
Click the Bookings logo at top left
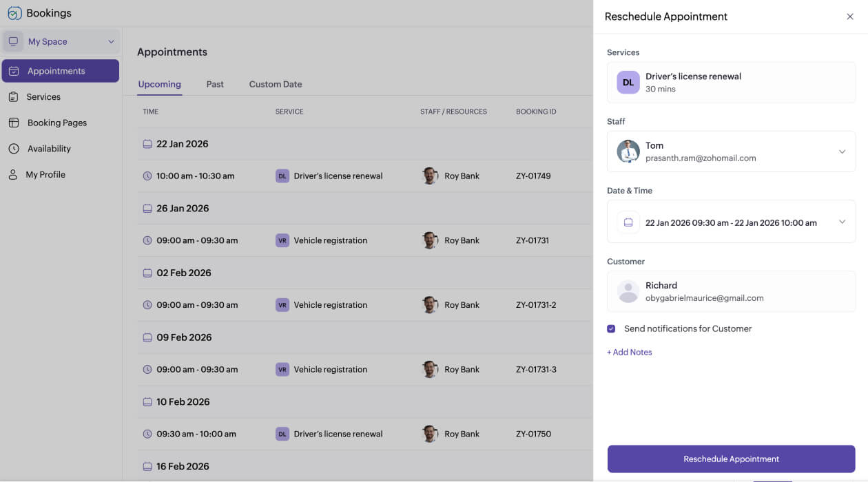[x=14, y=12]
